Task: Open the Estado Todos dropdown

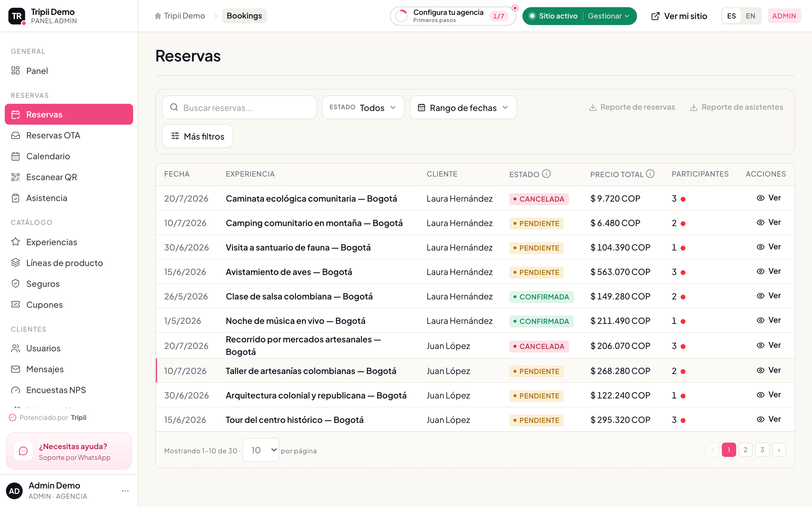Action: coord(363,108)
